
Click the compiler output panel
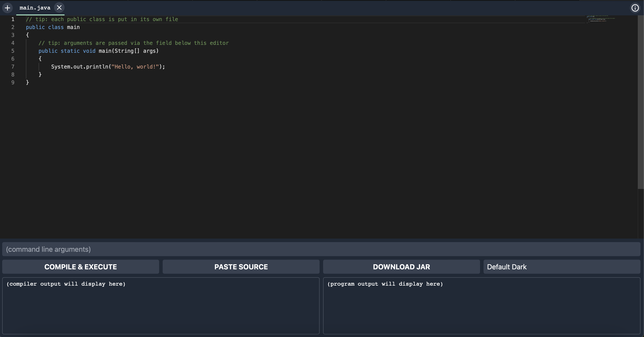(161, 306)
